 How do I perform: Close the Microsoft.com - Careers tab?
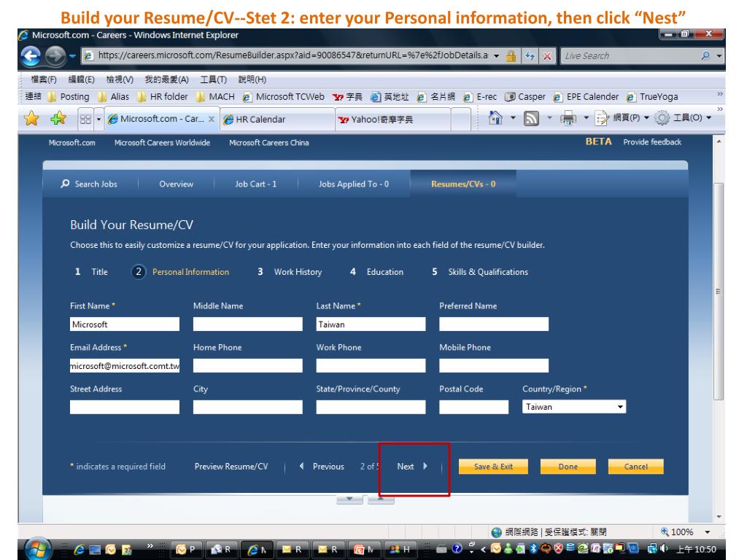[211, 119]
